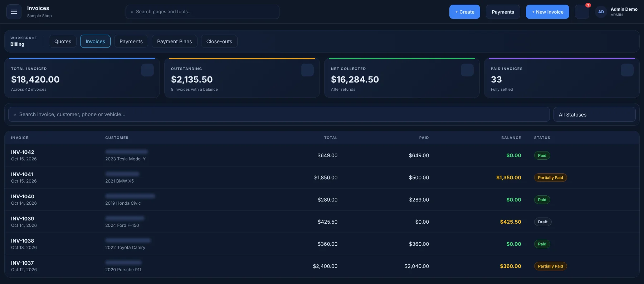Click the + Create button
Image resolution: width=644 pixels, height=284 pixels.
coord(465,12)
